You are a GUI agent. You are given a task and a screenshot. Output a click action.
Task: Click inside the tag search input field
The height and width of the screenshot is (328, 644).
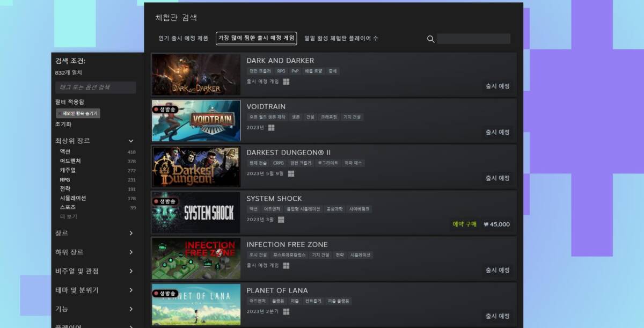tap(96, 87)
